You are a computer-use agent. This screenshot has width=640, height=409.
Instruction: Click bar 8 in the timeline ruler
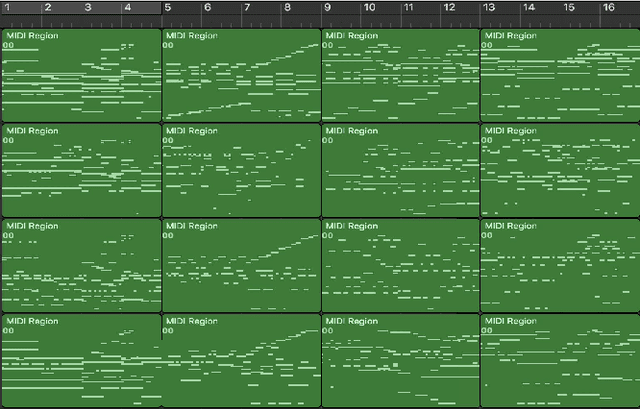click(287, 8)
